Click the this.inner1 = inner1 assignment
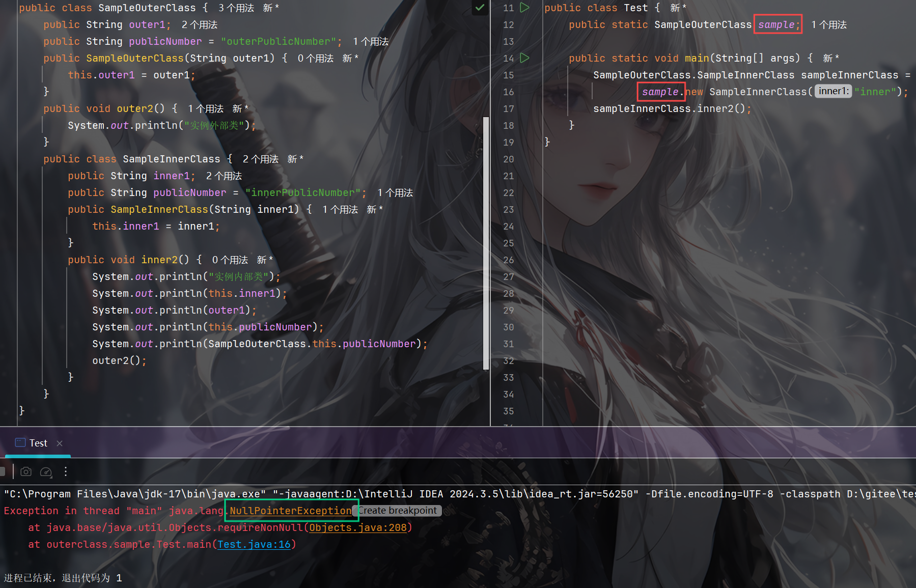Screen dimensions: 916x588 tap(156, 226)
